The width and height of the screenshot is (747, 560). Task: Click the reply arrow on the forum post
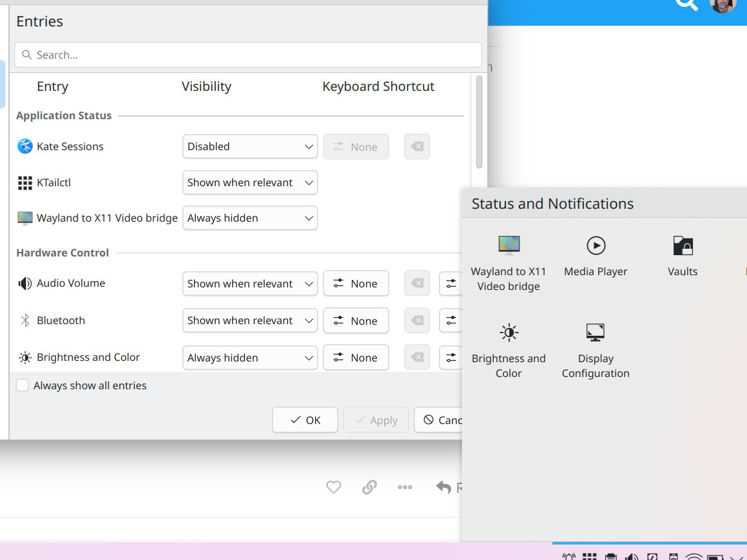(443, 487)
